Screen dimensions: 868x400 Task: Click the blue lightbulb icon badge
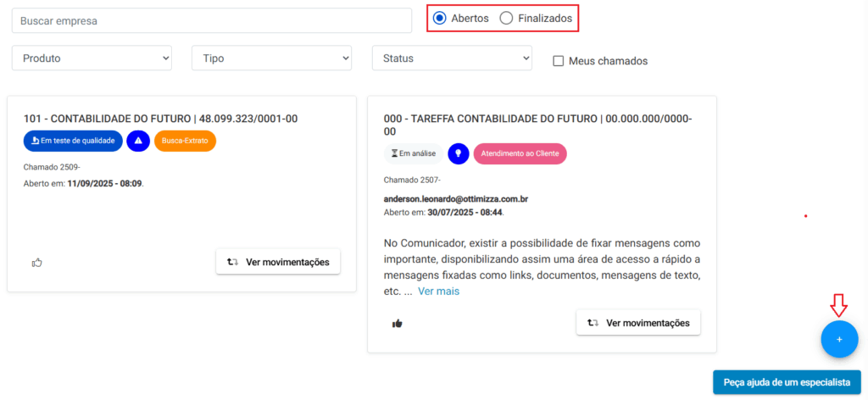click(459, 153)
